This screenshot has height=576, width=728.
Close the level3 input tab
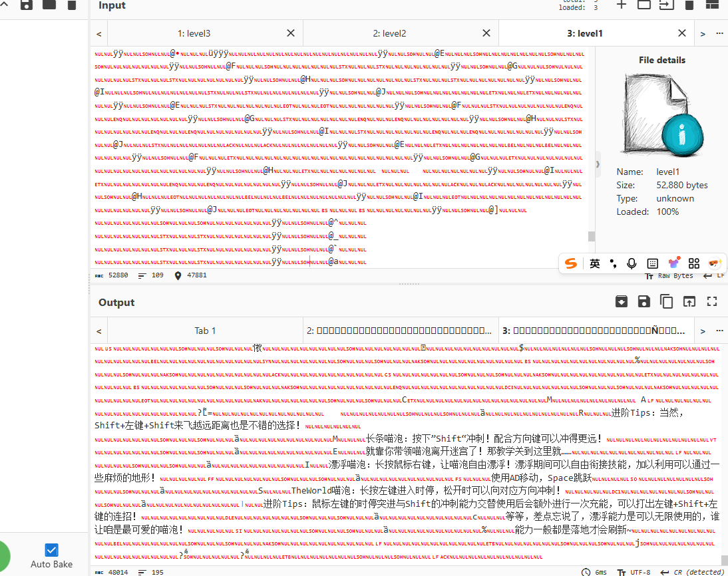pyautogui.click(x=291, y=33)
